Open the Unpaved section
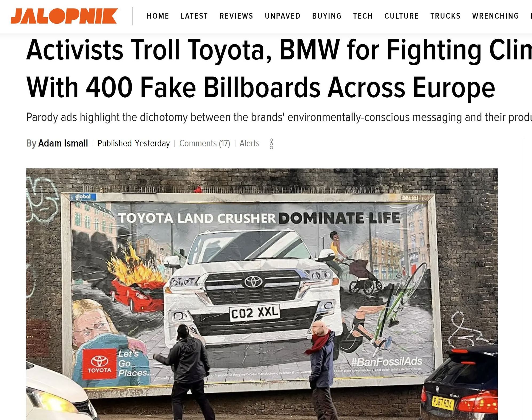This screenshot has width=532, height=420. pyautogui.click(x=282, y=16)
